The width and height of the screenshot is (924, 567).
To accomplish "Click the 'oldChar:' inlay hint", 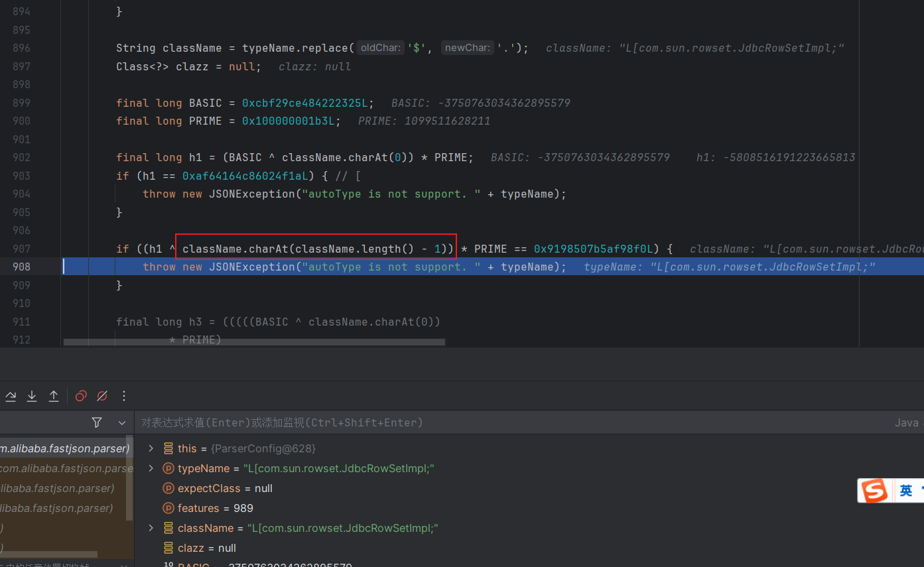I will (x=380, y=48).
